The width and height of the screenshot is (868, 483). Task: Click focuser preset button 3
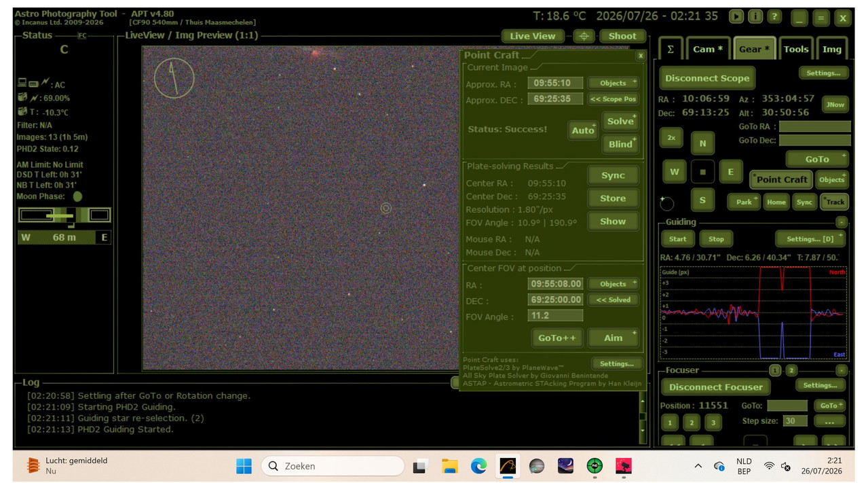pyautogui.click(x=713, y=423)
